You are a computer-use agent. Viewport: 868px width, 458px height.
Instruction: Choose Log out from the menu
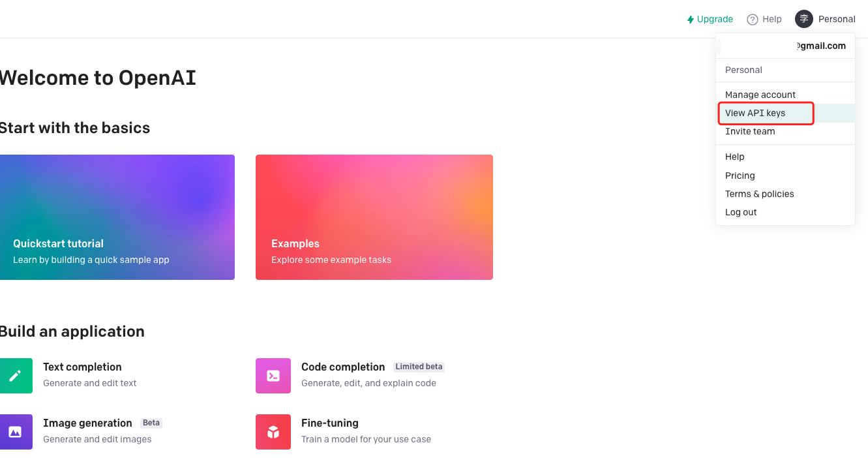(x=785, y=212)
